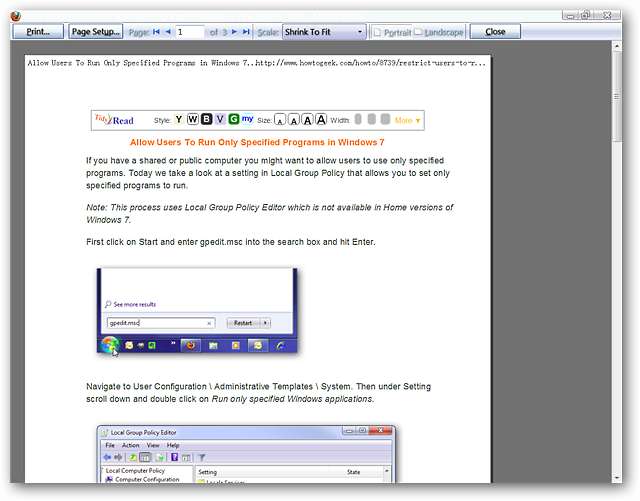
Task: Jump to the first page arrow
Action: pos(156,32)
